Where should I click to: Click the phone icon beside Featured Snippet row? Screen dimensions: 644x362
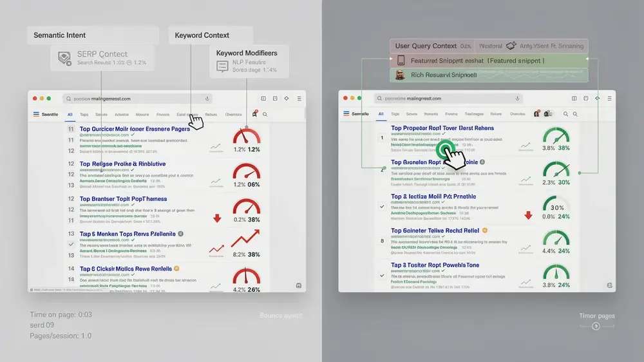pyautogui.click(x=401, y=61)
